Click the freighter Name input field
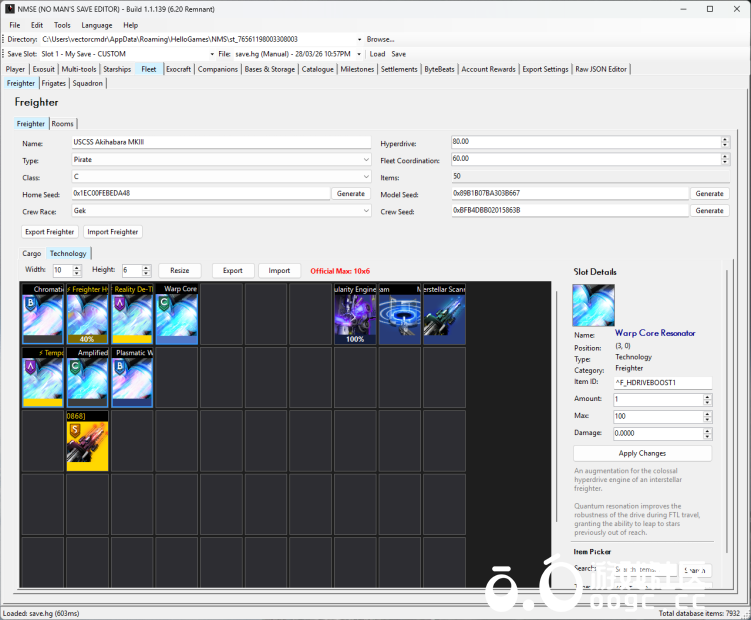The height and width of the screenshot is (620, 751). [220, 143]
